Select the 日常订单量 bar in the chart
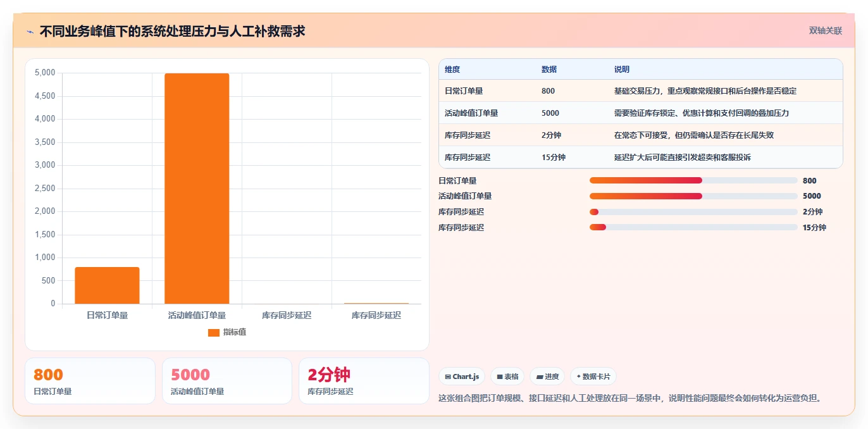868x429 pixels. click(x=107, y=285)
